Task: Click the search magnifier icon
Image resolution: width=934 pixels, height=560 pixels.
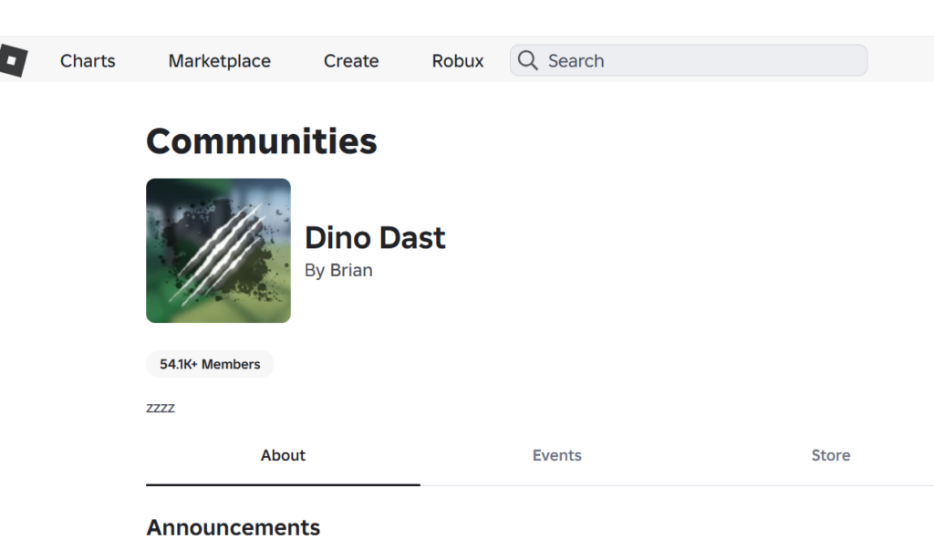Action: (x=527, y=60)
